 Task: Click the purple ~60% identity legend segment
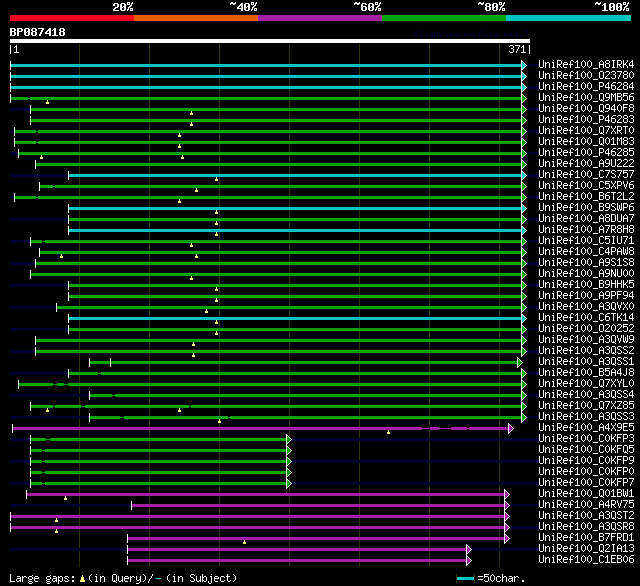pyautogui.click(x=320, y=18)
